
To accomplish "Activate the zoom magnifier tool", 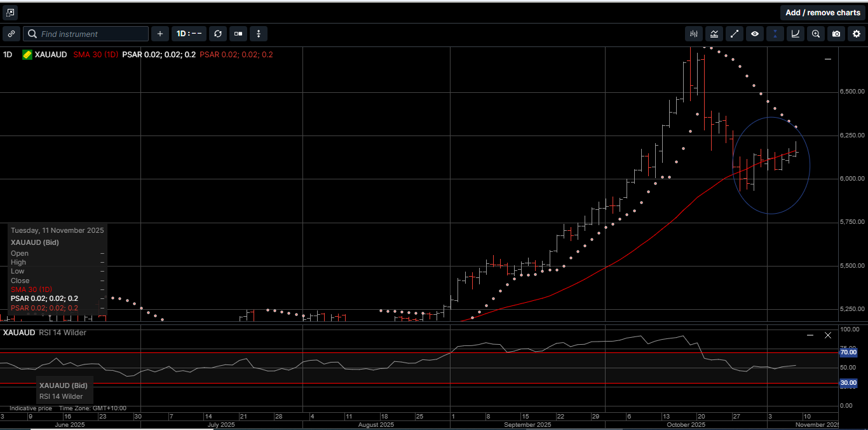I will 816,34.
